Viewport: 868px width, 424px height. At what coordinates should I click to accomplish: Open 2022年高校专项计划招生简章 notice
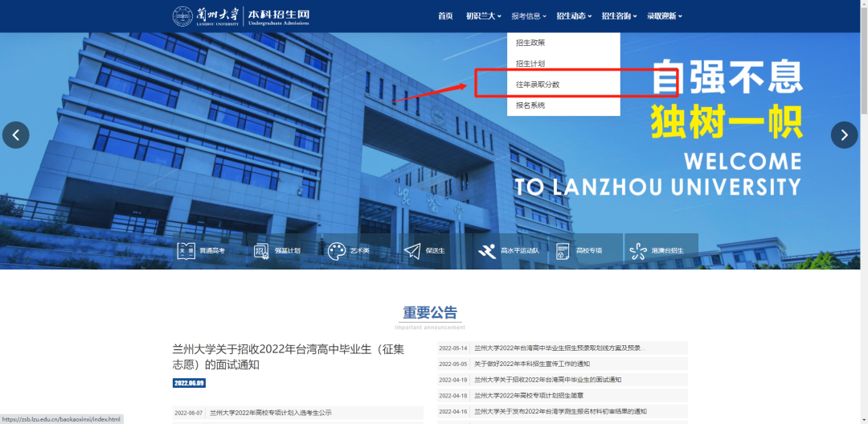click(x=529, y=396)
